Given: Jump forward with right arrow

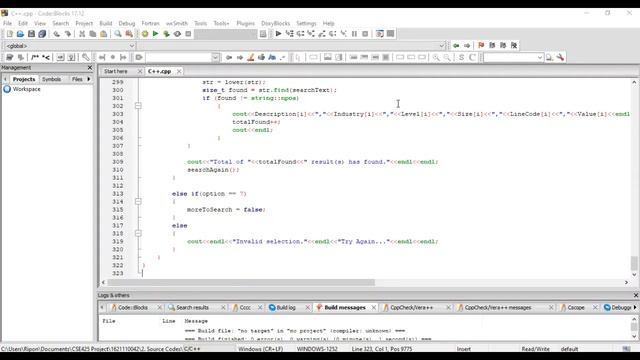Looking at the screenshot, I should 467,46.
